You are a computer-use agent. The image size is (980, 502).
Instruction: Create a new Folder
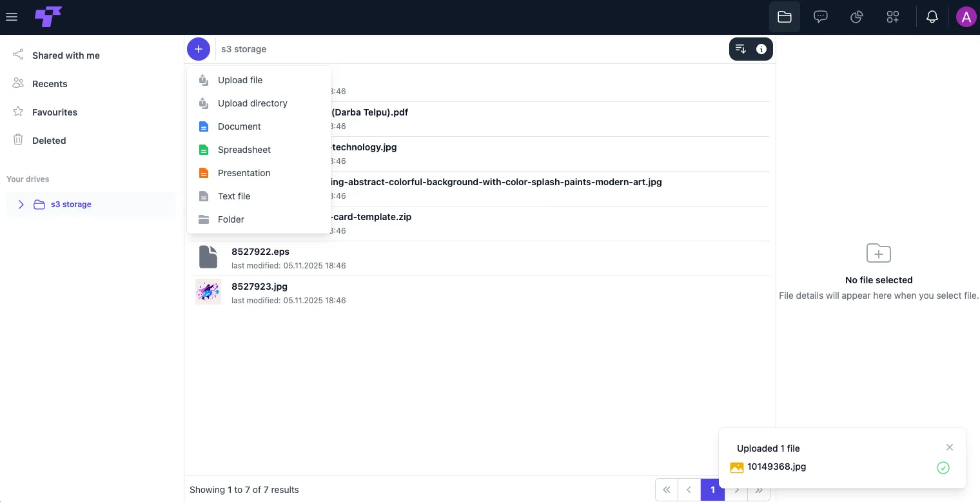click(259, 219)
